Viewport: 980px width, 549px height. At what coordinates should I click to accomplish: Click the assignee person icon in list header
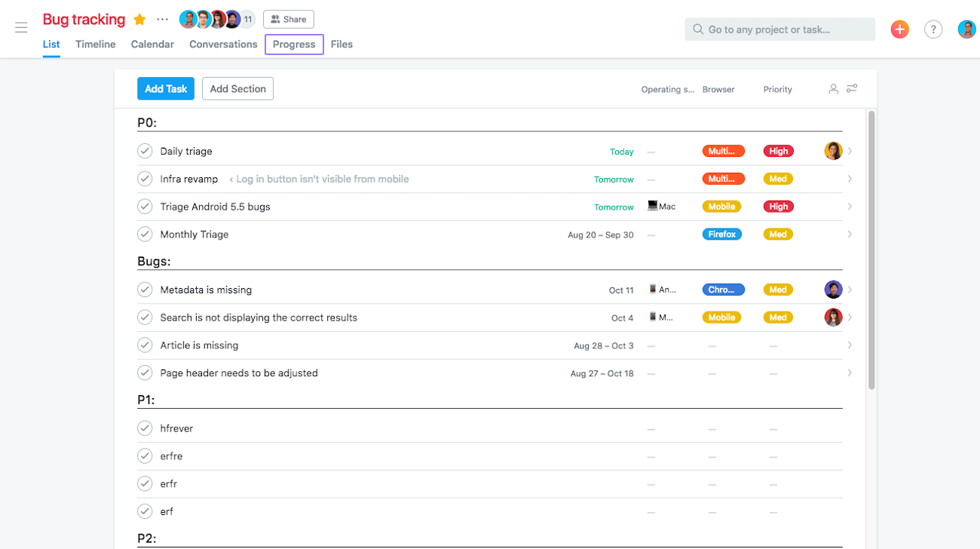833,89
